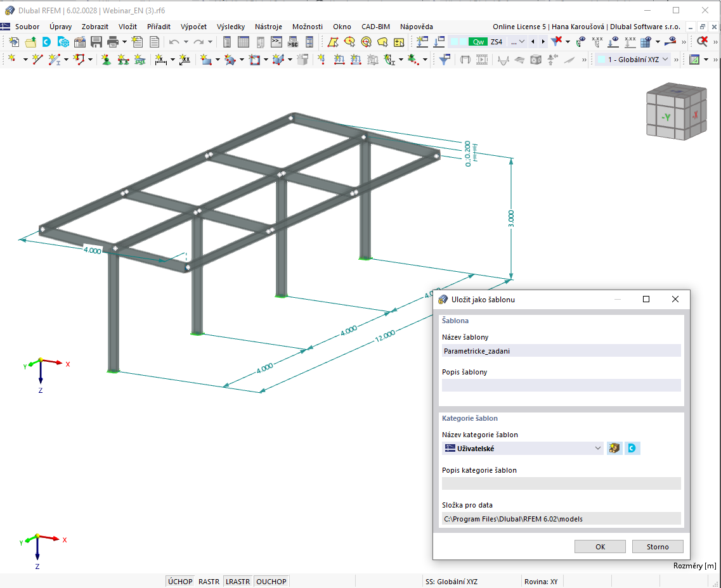
Task: Click the Undo arrow
Action: click(x=174, y=42)
